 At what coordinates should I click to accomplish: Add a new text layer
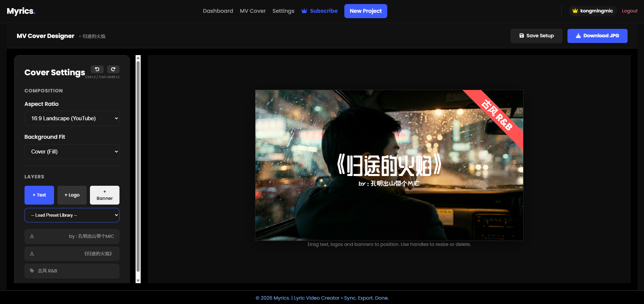[39, 195]
